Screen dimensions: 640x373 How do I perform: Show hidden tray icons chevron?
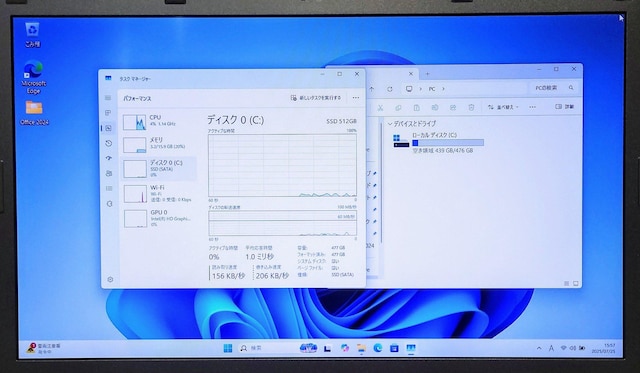(x=539, y=348)
